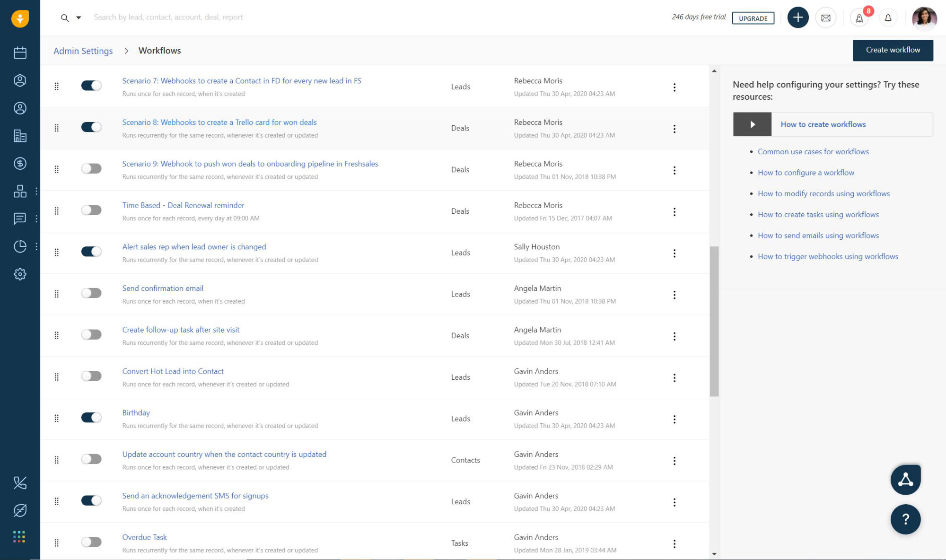The image size is (946, 560).
Task: Disable the Scenario 8 Trello card workflow
Action: point(91,127)
